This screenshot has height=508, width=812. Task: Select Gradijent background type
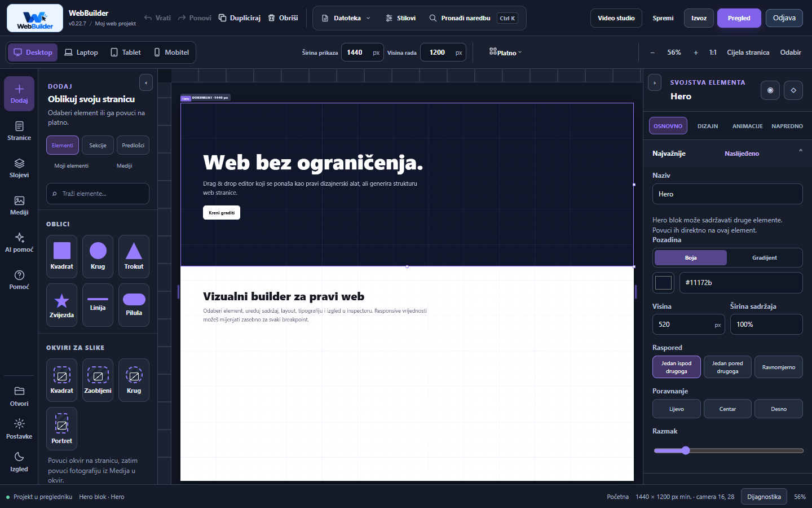point(765,258)
